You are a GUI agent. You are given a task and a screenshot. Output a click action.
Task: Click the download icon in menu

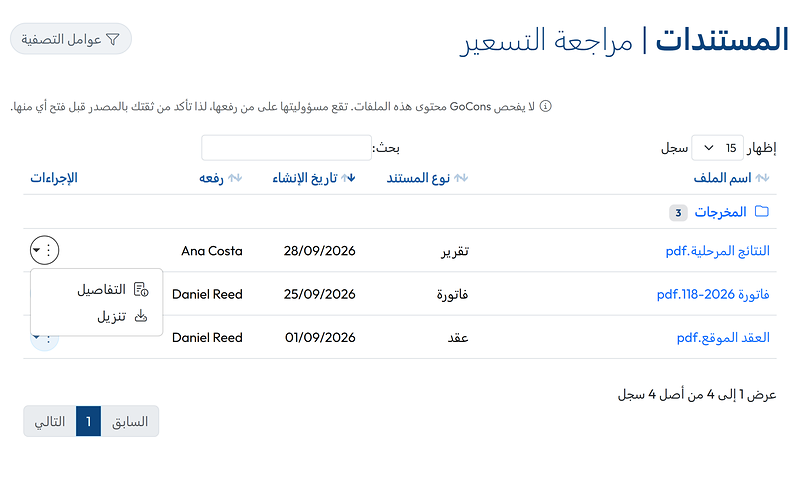(x=141, y=316)
